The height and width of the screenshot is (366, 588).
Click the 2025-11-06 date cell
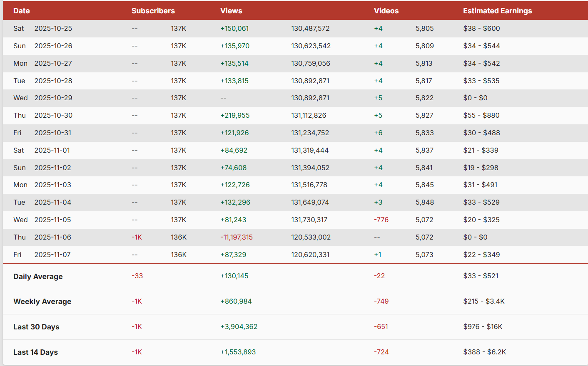pos(52,237)
